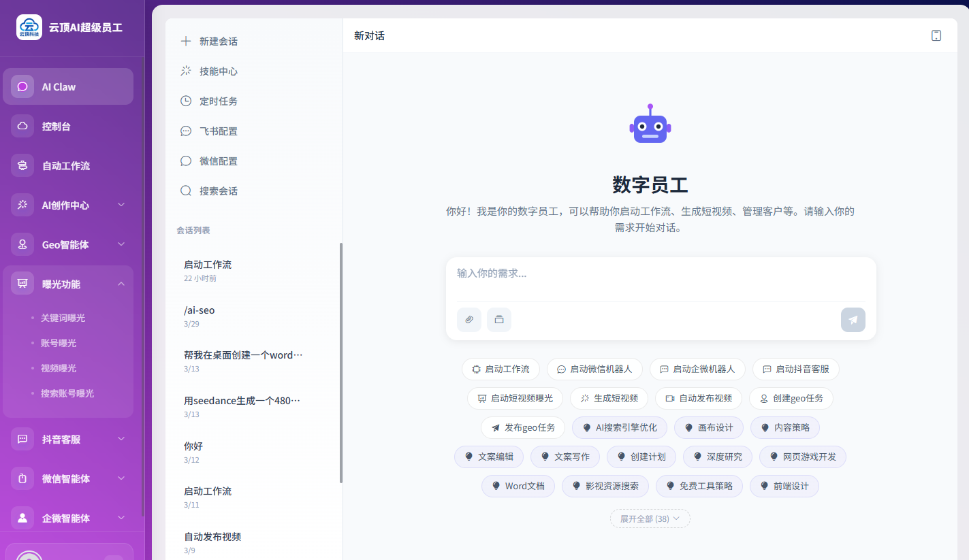Expand AI创作中心 submenu chevron
This screenshot has height=560, width=969.
click(121, 205)
